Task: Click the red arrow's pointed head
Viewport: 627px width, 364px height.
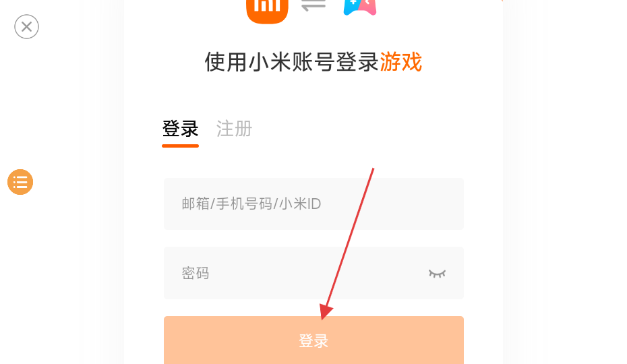Action: click(326, 312)
